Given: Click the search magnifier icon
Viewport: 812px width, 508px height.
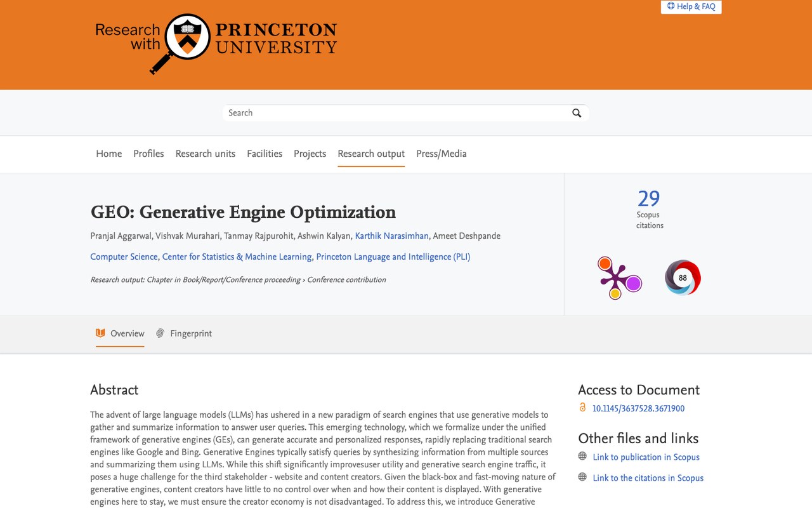Looking at the screenshot, I should (x=577, y=113).
